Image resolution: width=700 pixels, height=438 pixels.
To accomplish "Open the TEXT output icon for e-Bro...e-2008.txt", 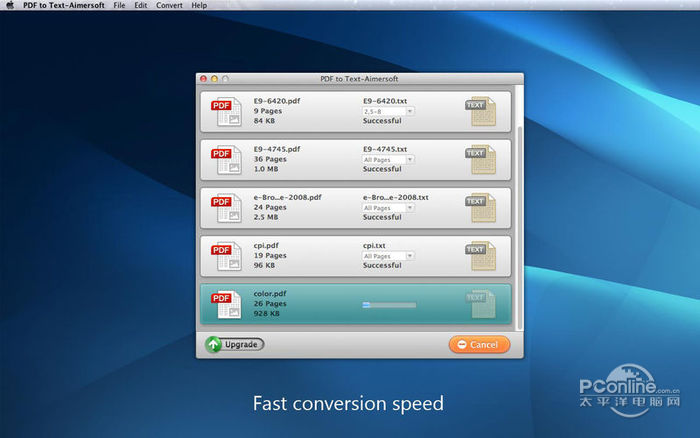I will coord(481,208).
